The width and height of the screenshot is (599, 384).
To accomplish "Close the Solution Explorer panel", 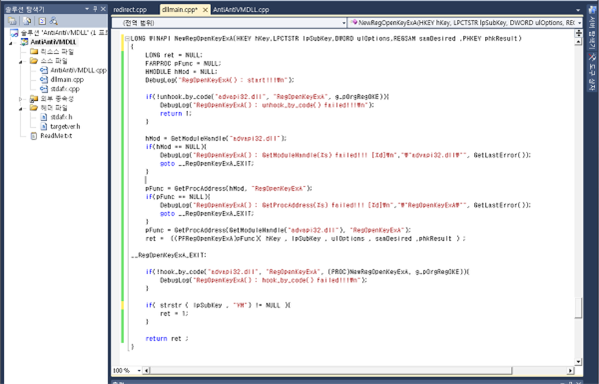I will click(x=103, y=8).
